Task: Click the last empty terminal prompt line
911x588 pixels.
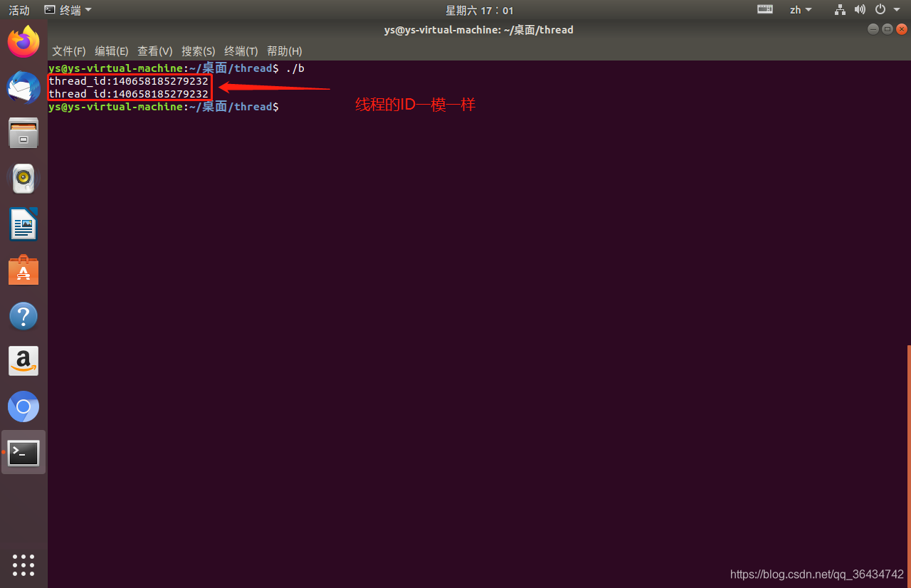Action: coord(164,107)
